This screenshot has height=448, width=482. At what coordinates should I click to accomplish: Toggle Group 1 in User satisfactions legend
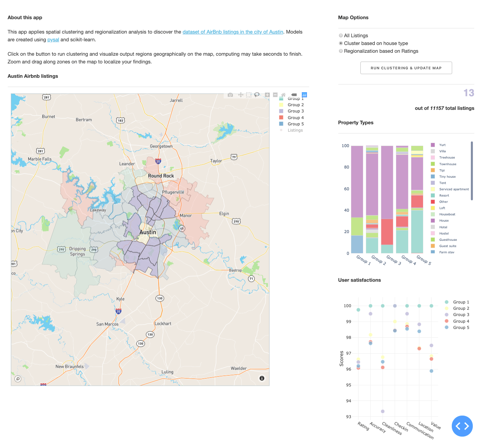457,302
